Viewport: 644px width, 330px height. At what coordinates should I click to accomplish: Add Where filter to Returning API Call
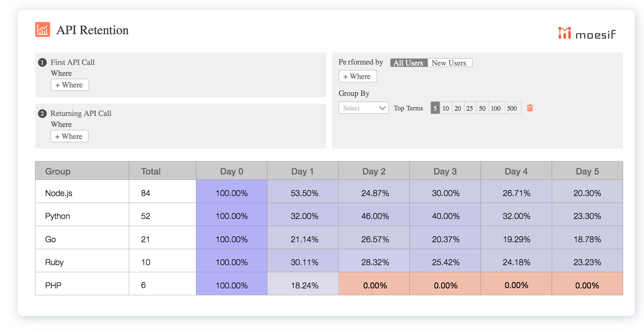pyautogui.click(x=69, y=136)
